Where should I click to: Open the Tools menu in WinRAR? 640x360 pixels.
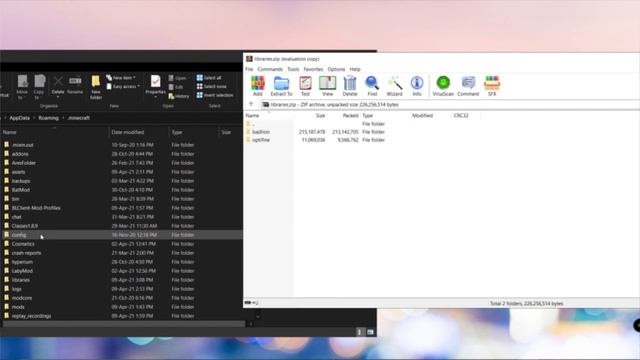[293, 69]
